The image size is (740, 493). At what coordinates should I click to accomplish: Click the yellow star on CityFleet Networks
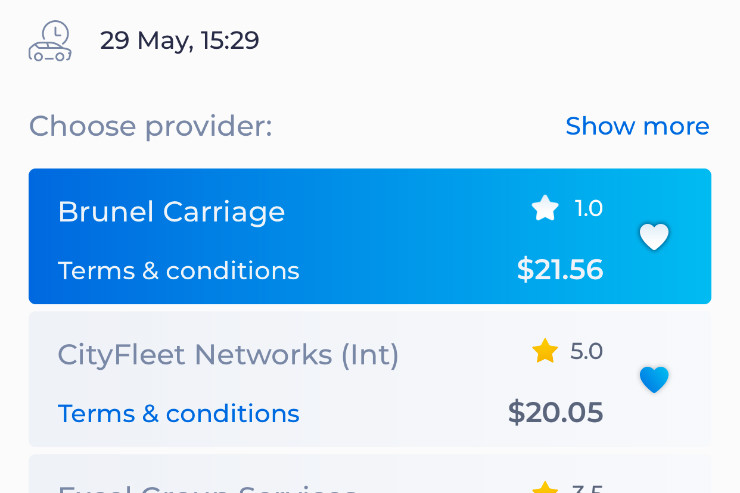[545, 351]
